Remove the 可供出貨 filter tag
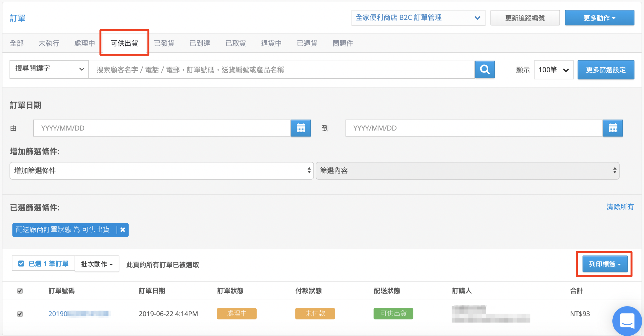 (x=123, y=230)
